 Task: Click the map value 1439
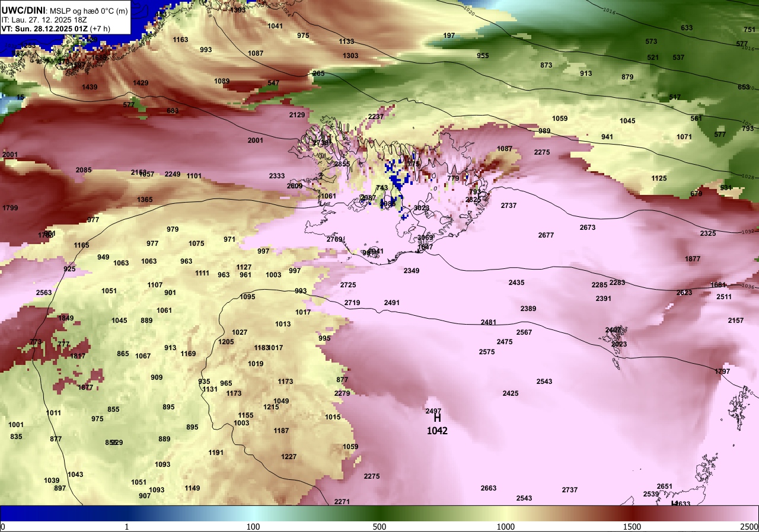[90, 87]
